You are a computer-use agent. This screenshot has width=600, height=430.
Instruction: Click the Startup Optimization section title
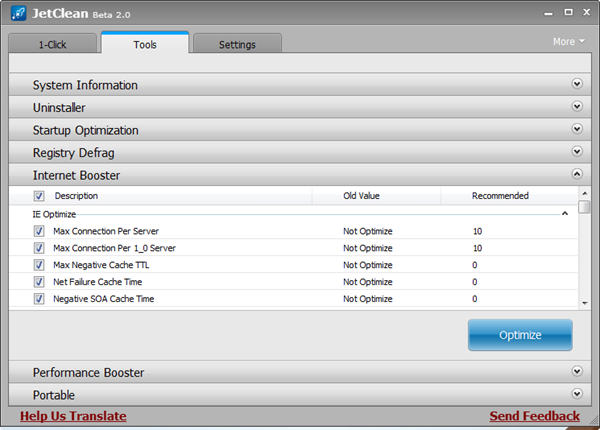pyautogui.click(x=85, y=130)
